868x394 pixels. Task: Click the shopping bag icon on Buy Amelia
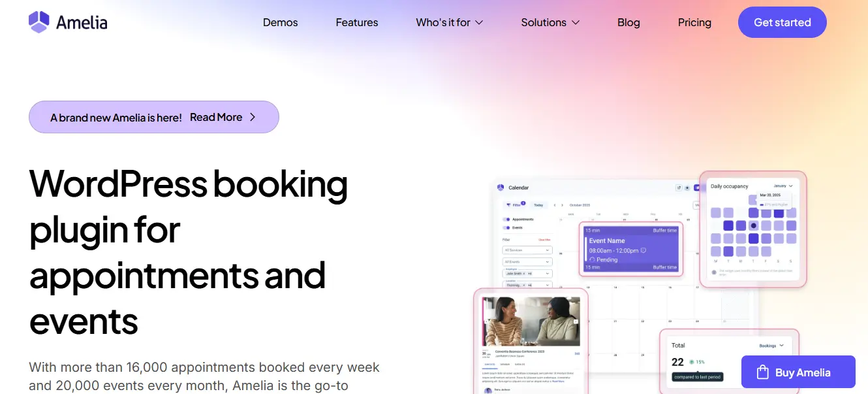click(x=762, y=372)
